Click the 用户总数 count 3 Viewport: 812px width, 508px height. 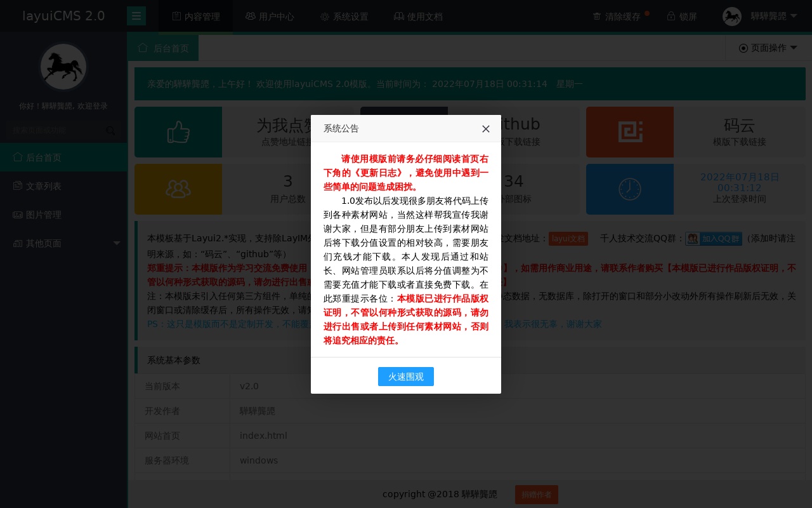click(288, 182)
